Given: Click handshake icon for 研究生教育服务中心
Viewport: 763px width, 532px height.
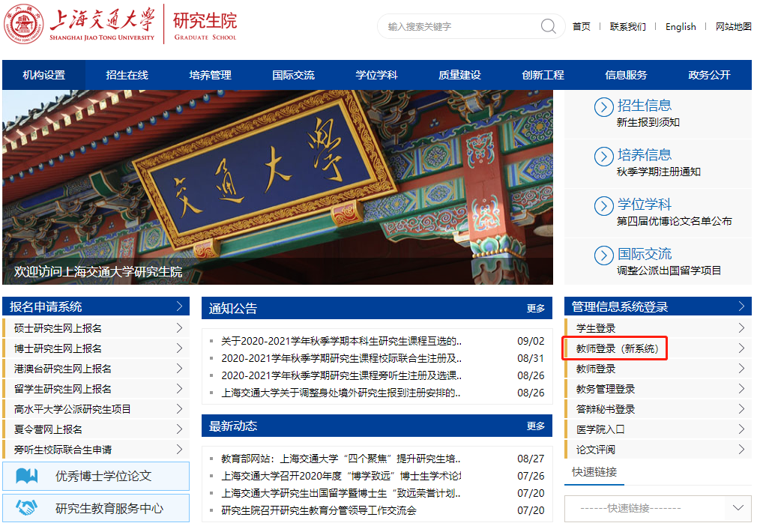Looking at the screenshot, I should tap(27, 508).
